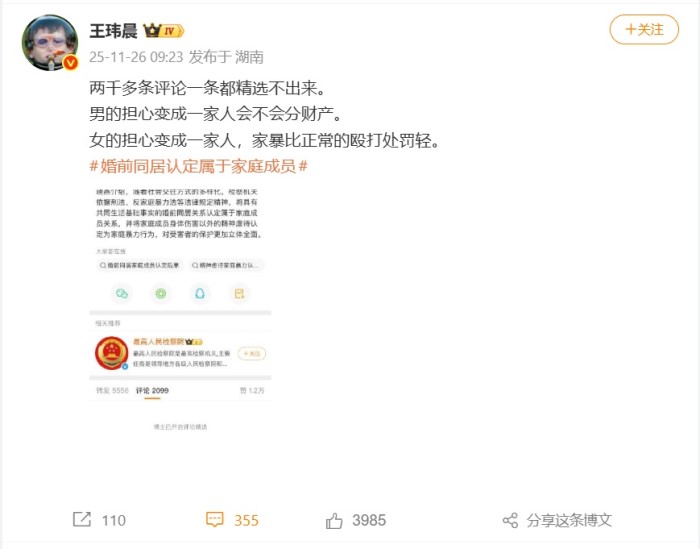Select the 转发 5556 tab in screenshot
The image size is (700, 549).
click(112, 391)
